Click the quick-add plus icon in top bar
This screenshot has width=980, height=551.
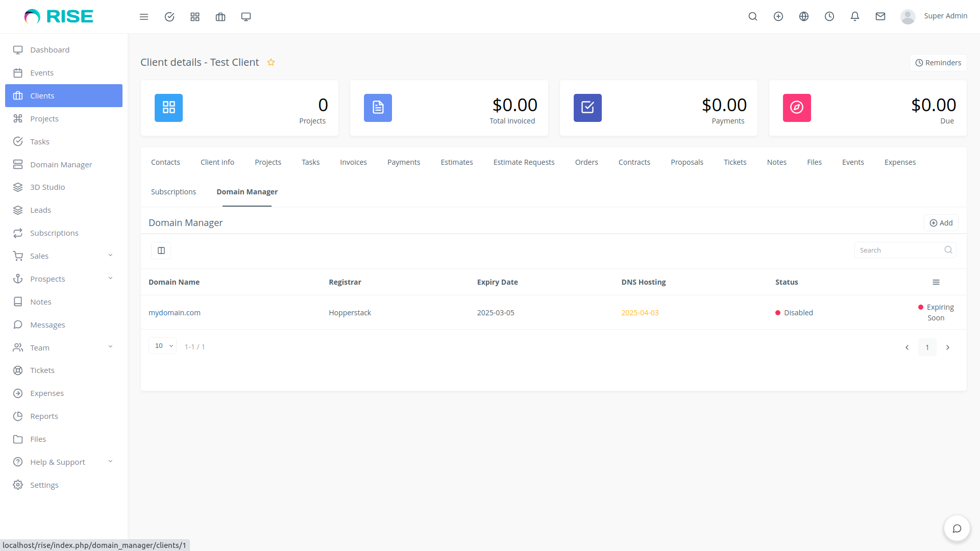click(x=778, y=16)
